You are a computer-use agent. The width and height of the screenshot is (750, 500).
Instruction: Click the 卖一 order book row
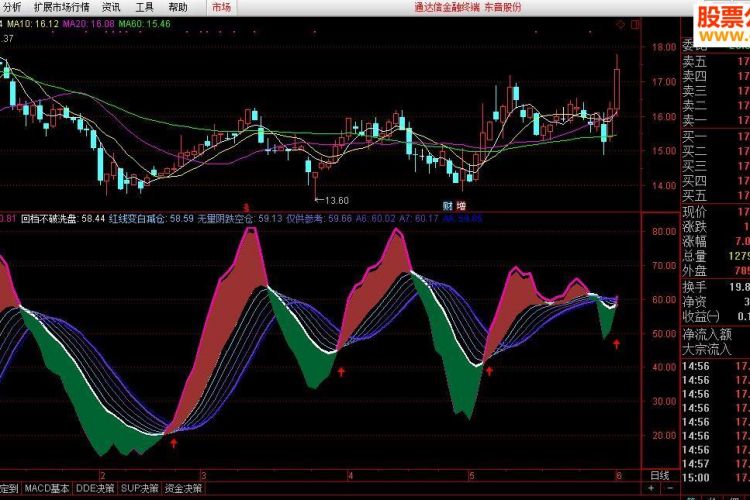point(716,120)
